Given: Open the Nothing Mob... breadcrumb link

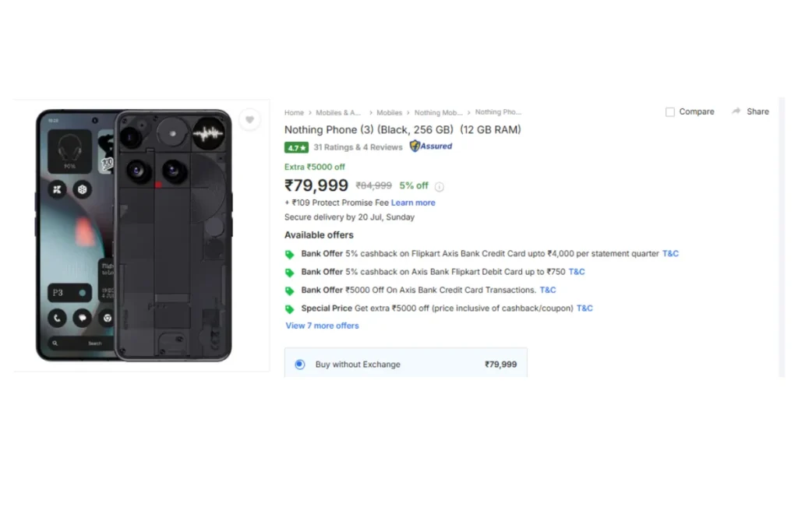Looking at the screenshot, I should (x=438, y=113).
